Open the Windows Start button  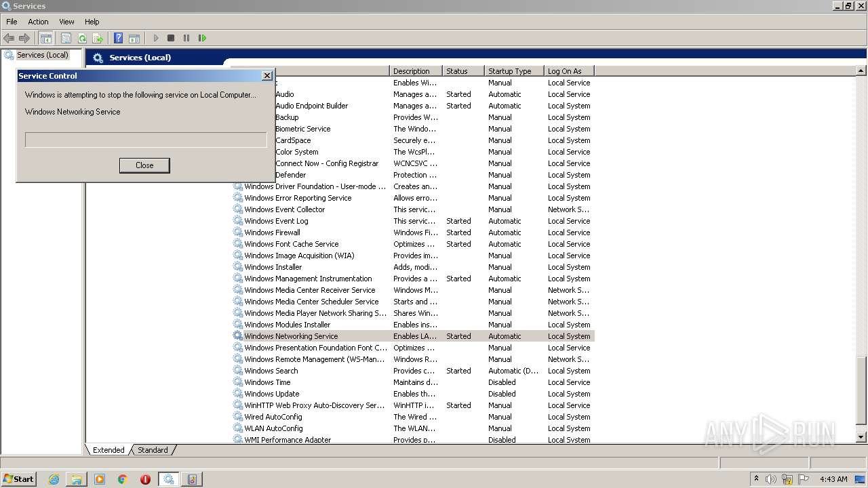19,479
